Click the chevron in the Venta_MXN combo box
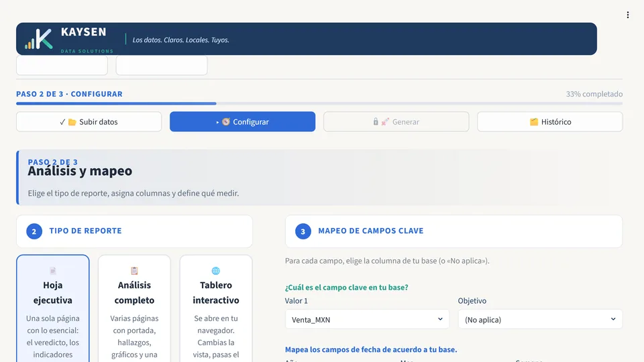 440,319
